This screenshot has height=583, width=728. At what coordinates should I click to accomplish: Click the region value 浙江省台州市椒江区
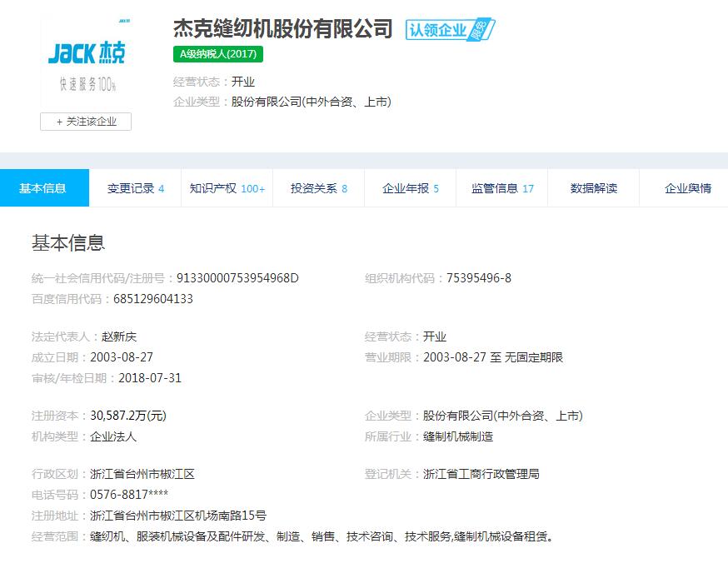pos(142,474)
